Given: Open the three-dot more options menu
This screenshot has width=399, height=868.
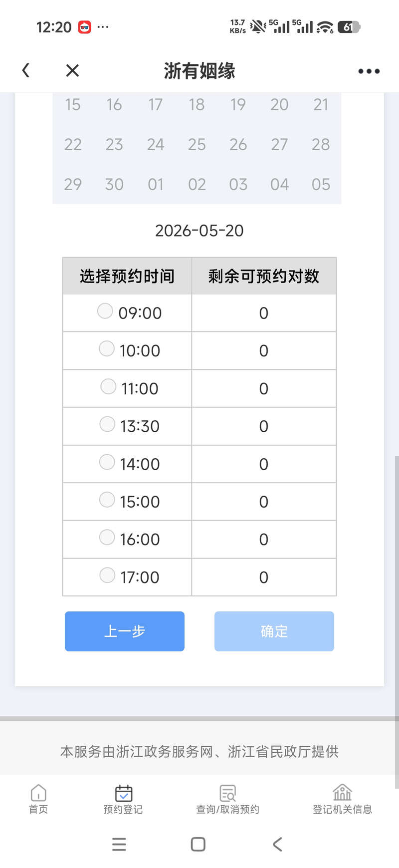Looking at the screenshot, I should 369,71.
